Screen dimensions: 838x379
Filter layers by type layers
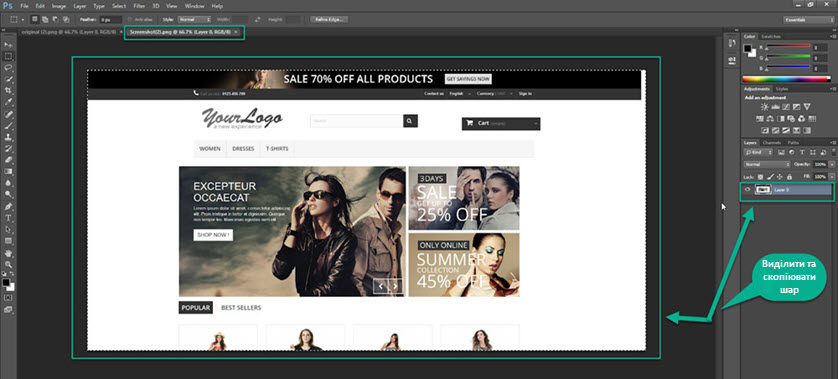pyautogui.click(x=802, y=152)
